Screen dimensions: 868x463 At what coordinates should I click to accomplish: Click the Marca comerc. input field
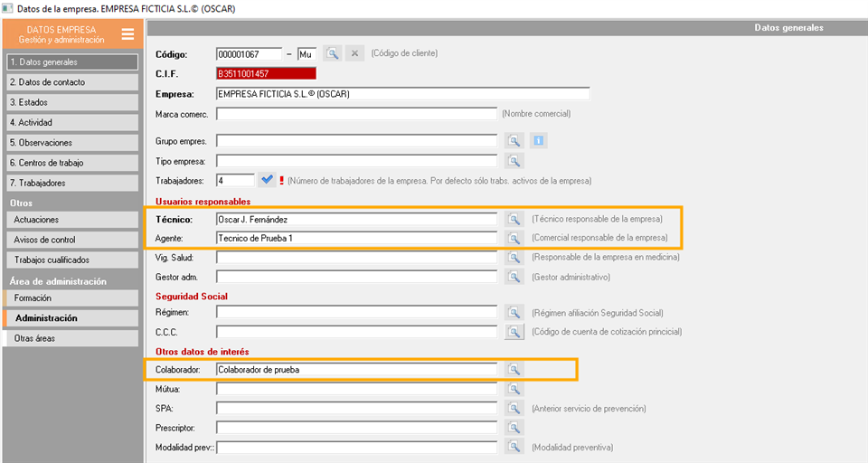356,114
